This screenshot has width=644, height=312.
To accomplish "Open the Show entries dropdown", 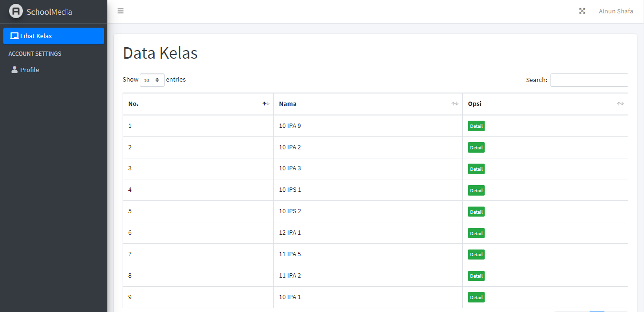I will click(152, 80).
